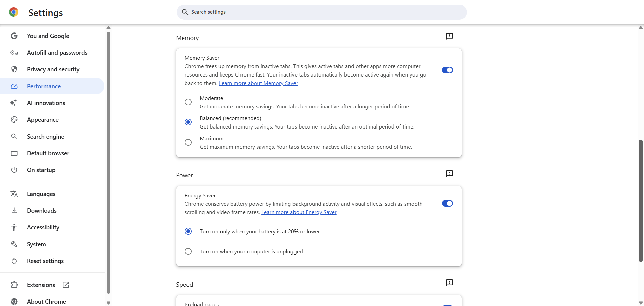Viewport: 644px width, 306px height.
Task: Click the Search settings input field
Action: point(322,12)
